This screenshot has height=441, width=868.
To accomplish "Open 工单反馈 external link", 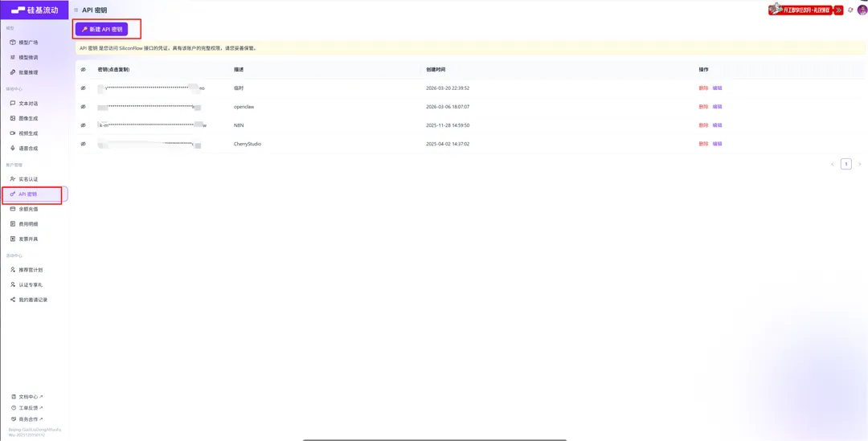I will pyautogui.click(x=27, y=407).
